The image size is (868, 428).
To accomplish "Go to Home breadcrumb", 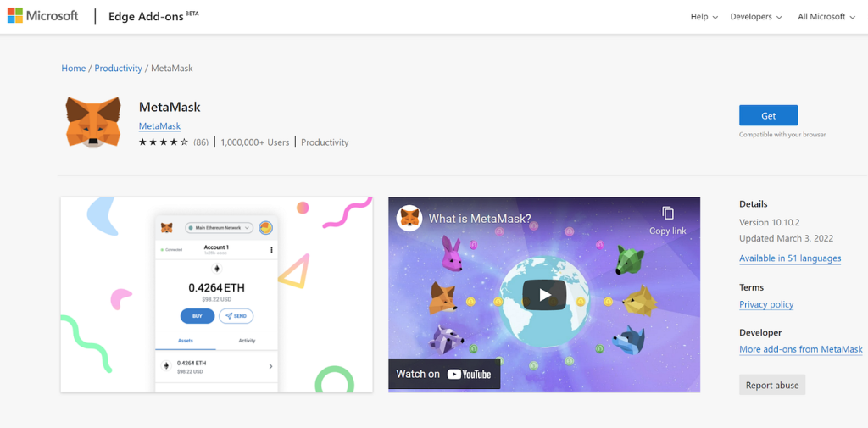I will click(74, 68).
